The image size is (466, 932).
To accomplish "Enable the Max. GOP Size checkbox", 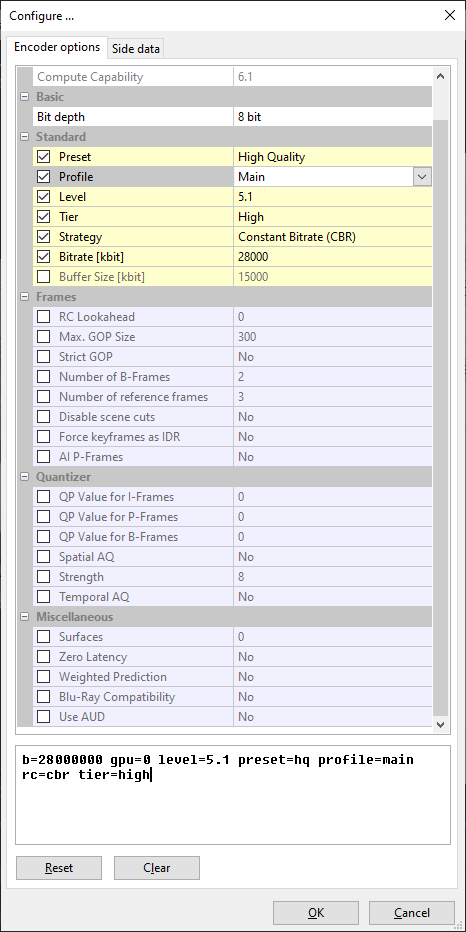I will point(43,337).
